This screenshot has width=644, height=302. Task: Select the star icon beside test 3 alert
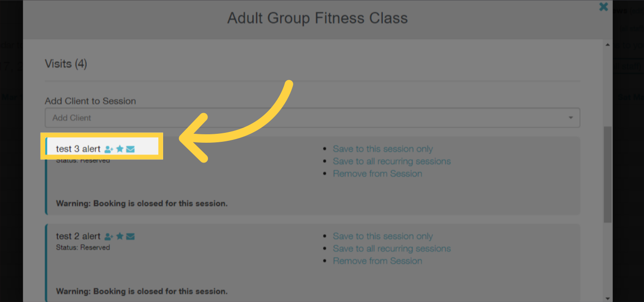coord(120,149)
